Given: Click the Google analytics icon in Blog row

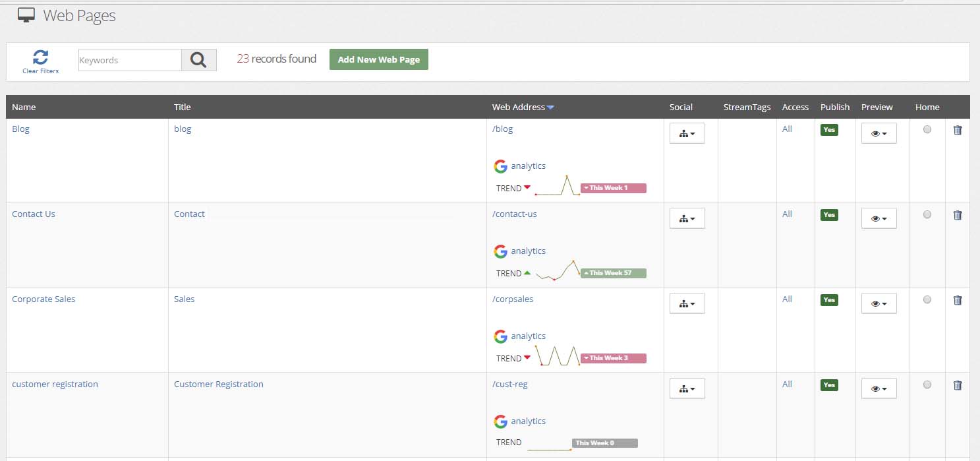Looking at the screenshot, I should point(501,166).
